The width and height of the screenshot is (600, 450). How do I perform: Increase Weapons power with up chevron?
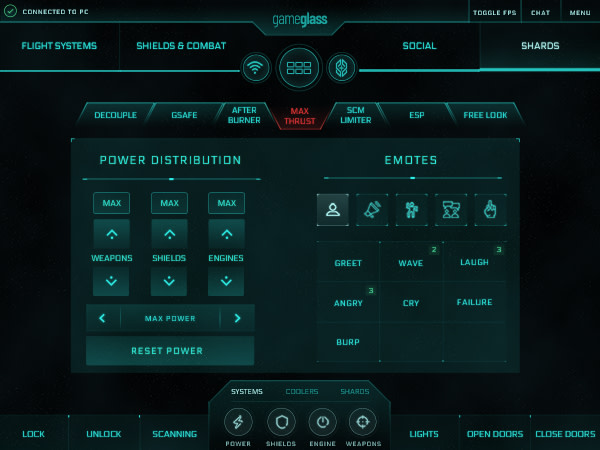click(111, 235)
